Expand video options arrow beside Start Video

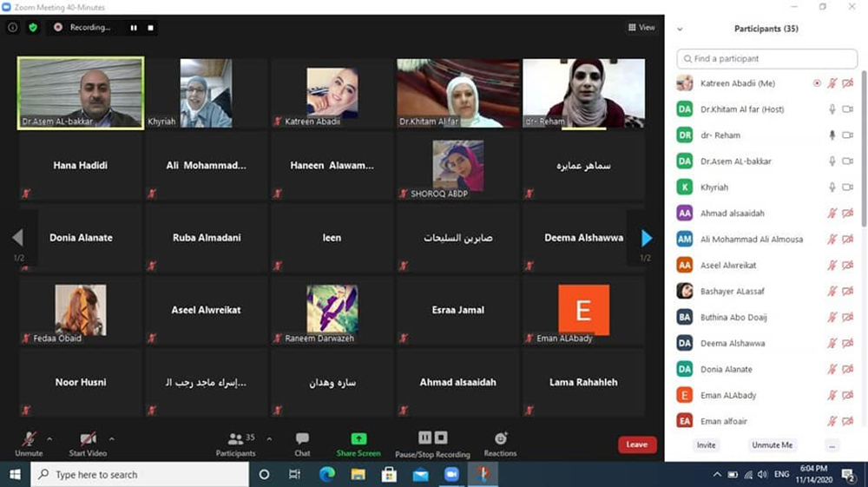point(112,438)
